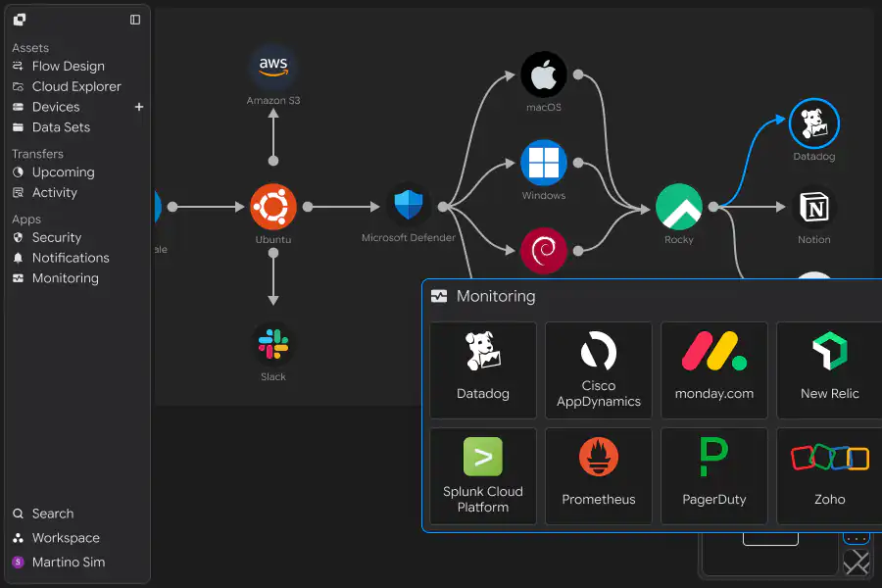Click the Flow Design sidebar icon
The image size is (882, 588).
(x=18, y=67)
